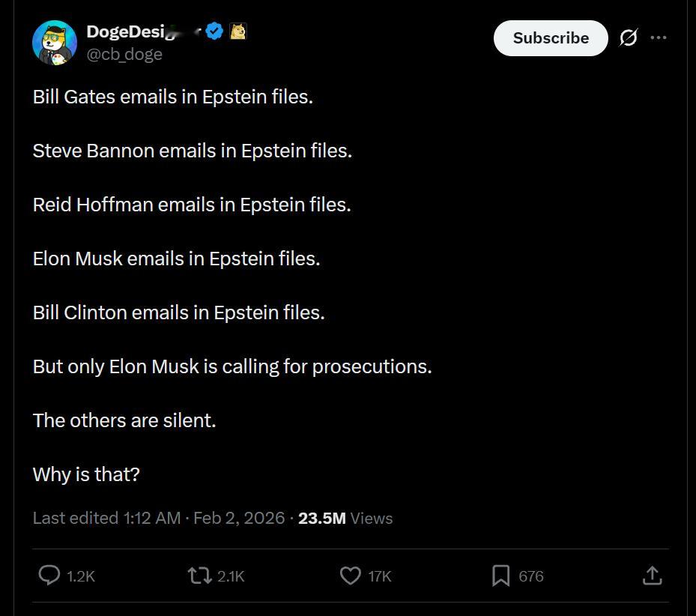Click the 1.2K replies count

(81, 576)
